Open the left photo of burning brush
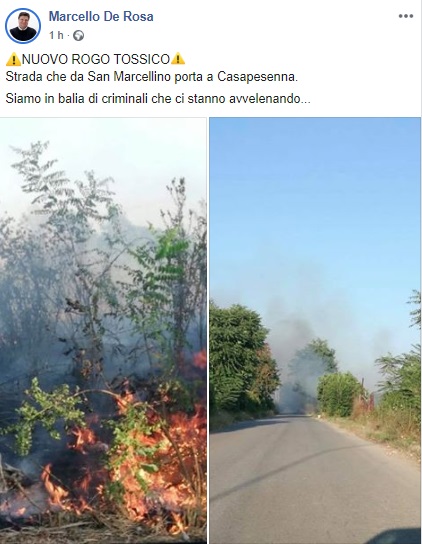Viewport: 422px width, 544px height. [103, 331]
